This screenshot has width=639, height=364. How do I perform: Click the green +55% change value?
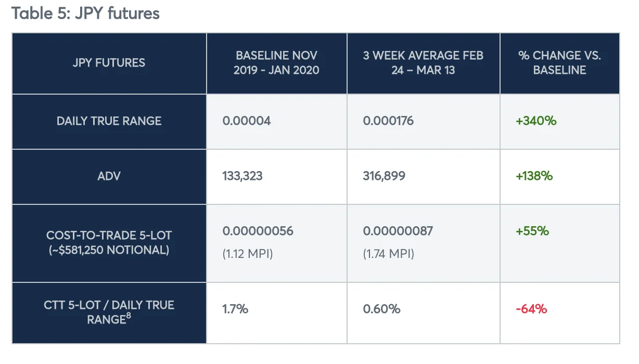tap(532, 231)
